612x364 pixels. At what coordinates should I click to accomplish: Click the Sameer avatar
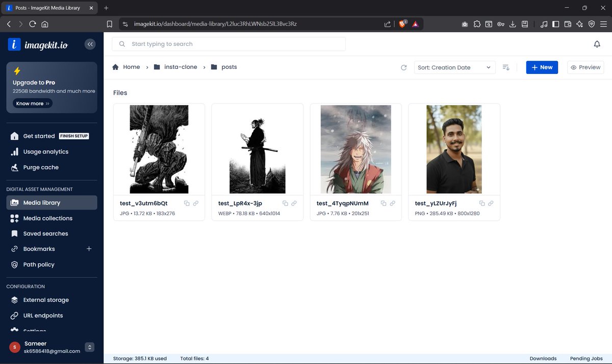15,347
